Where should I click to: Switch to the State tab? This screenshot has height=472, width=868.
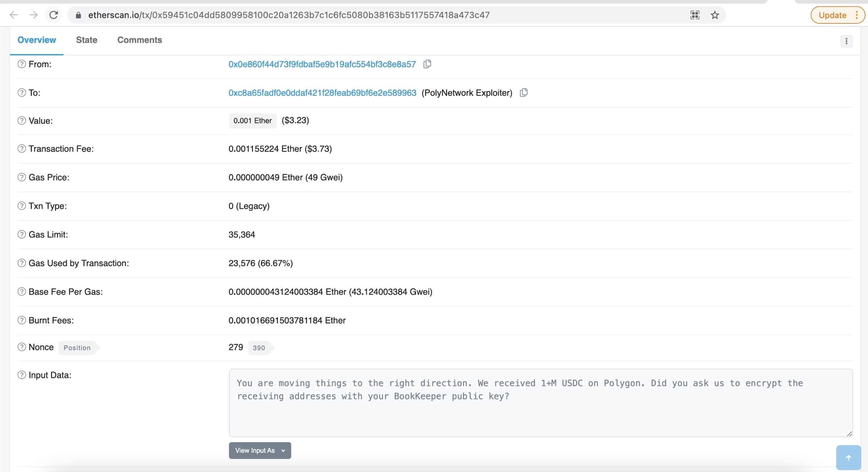pos(86,40)
